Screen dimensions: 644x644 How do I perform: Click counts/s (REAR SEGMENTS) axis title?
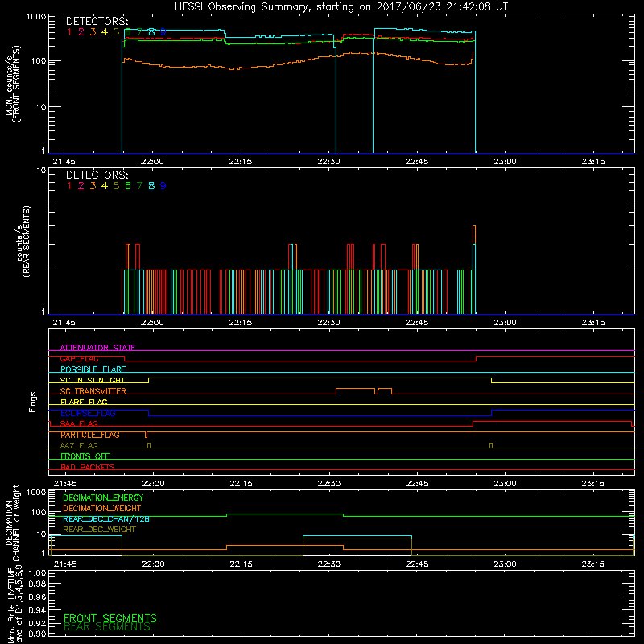tap(23, 242)
